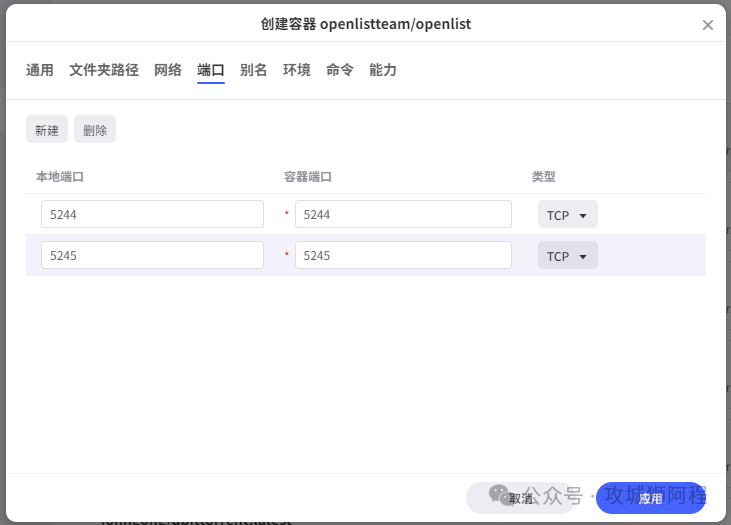731x525 pixels.
Task: Click the 容器端口 column header
Action: 308,177
